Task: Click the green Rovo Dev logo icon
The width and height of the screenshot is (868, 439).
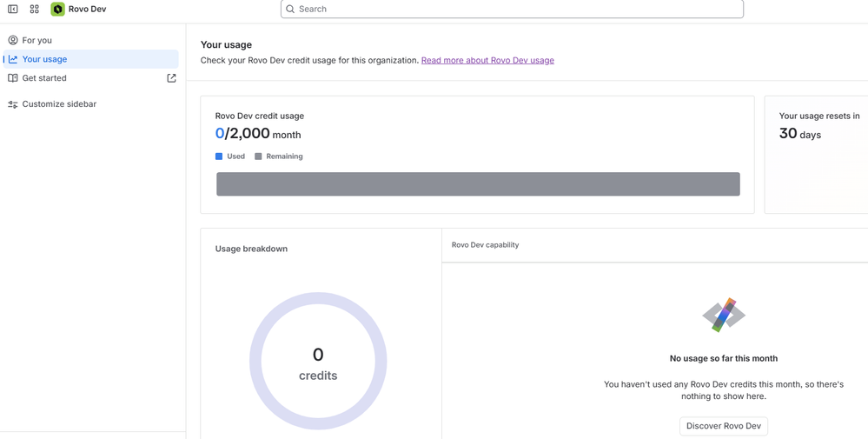Action: (57, 9)
